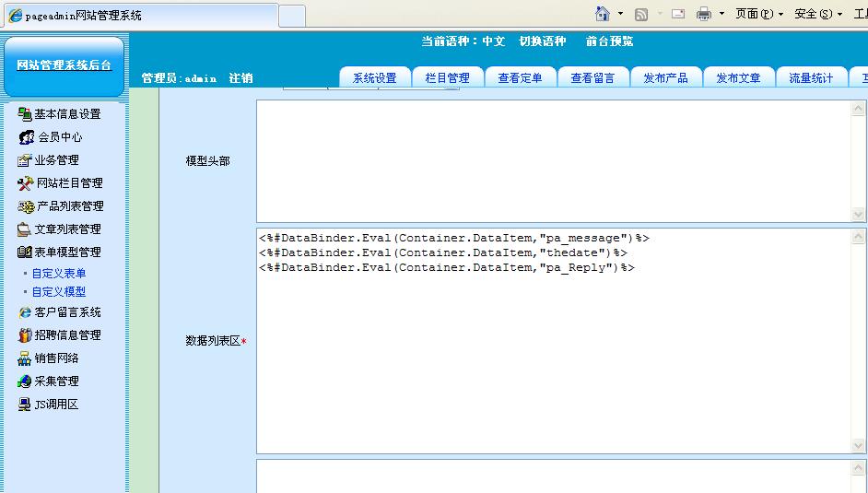The height and width of the screenshot is (493, 868).
Task: Open 采集管理 from the sidebar
Action: click(x=56, y=381)
